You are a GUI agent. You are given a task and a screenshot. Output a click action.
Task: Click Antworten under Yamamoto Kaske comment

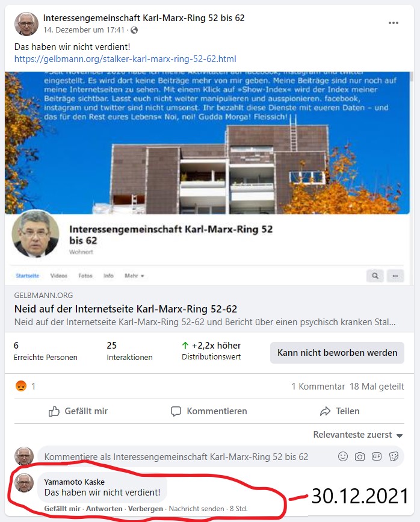[104, 509]
